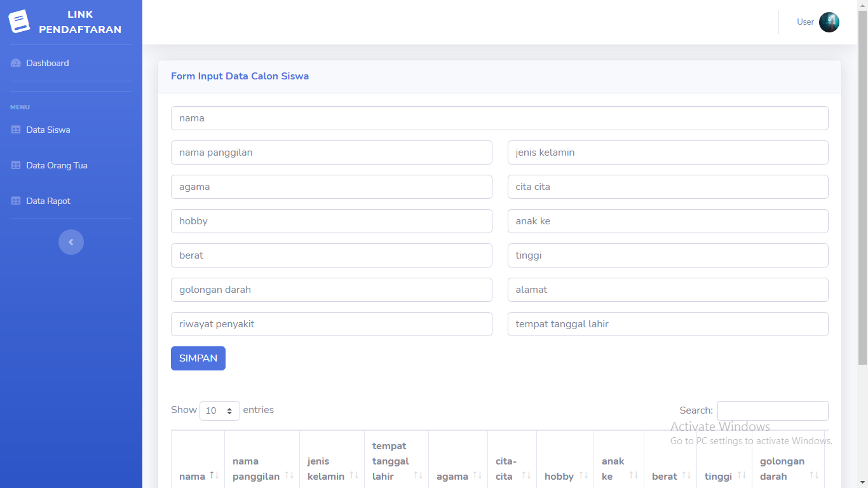Click the Link Pendaftaran book logo icon
Viewport: 868px width, 488px height.
click(x=19, y=22)
